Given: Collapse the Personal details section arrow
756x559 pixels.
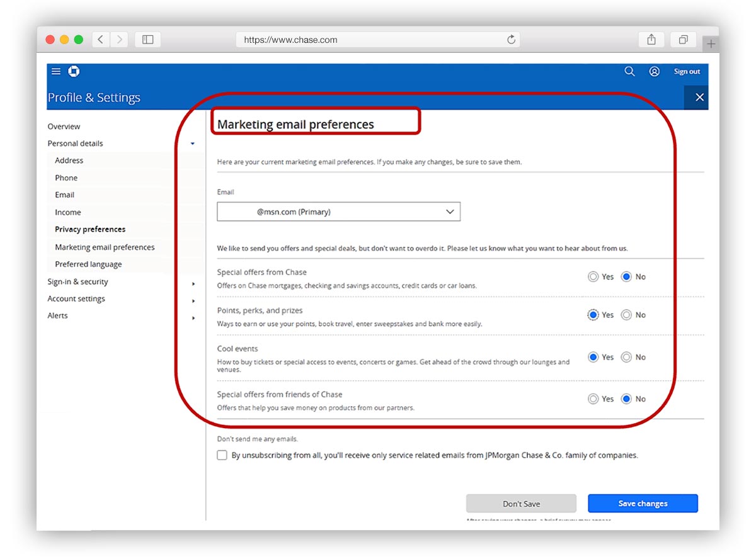Looking at the screenshot, I should 193,144.
